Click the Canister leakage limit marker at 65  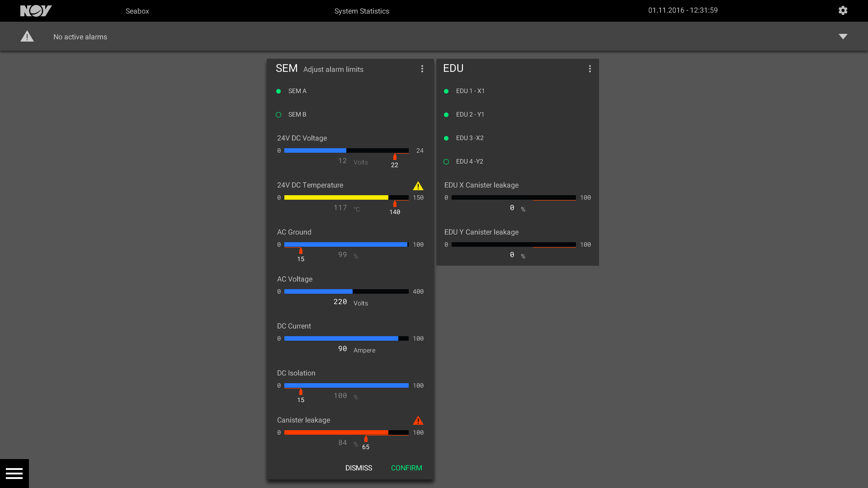click(x=366, y=439)
